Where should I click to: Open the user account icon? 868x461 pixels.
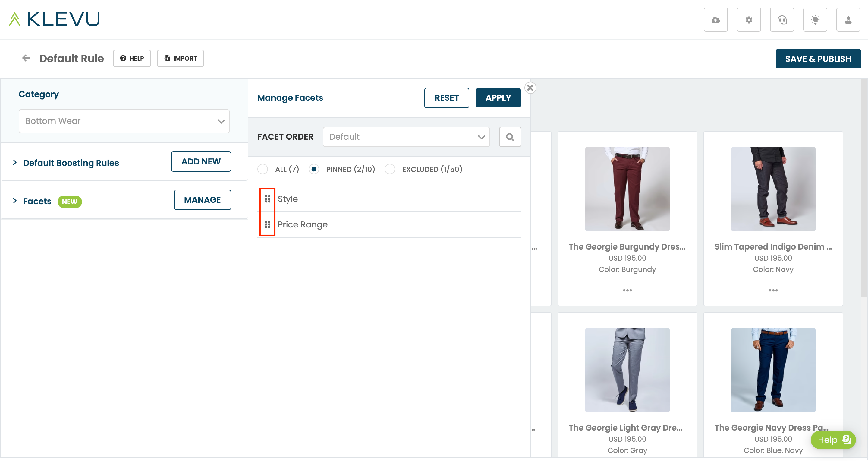pos(848,20)
